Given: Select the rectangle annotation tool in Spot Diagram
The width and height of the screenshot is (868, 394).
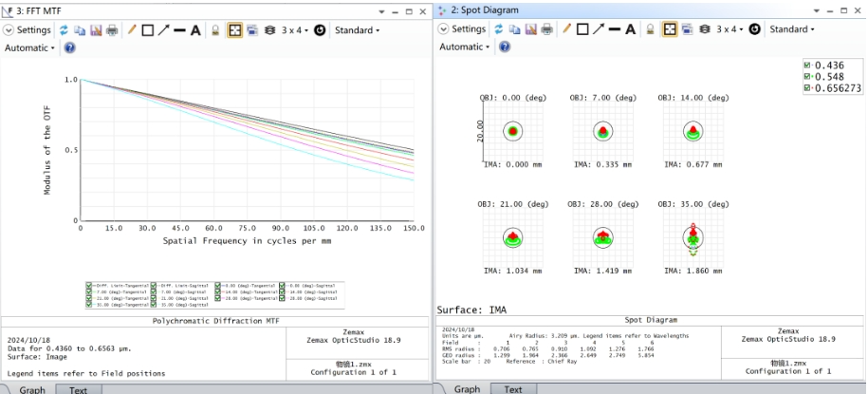Looking at the screenshot, I should 582,29.
